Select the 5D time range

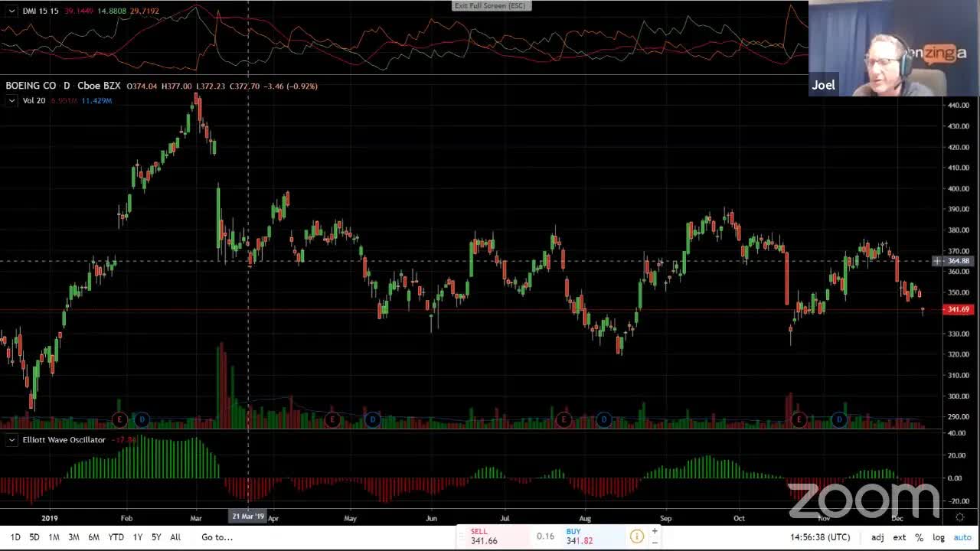34,537
